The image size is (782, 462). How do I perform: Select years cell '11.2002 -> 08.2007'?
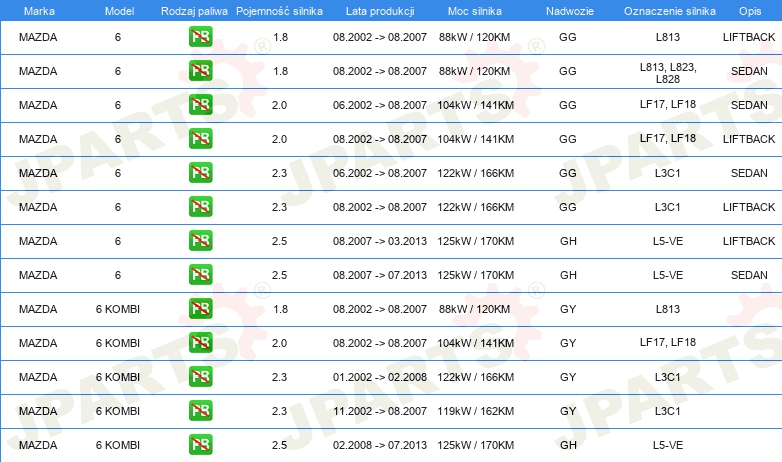pos(380,411)
